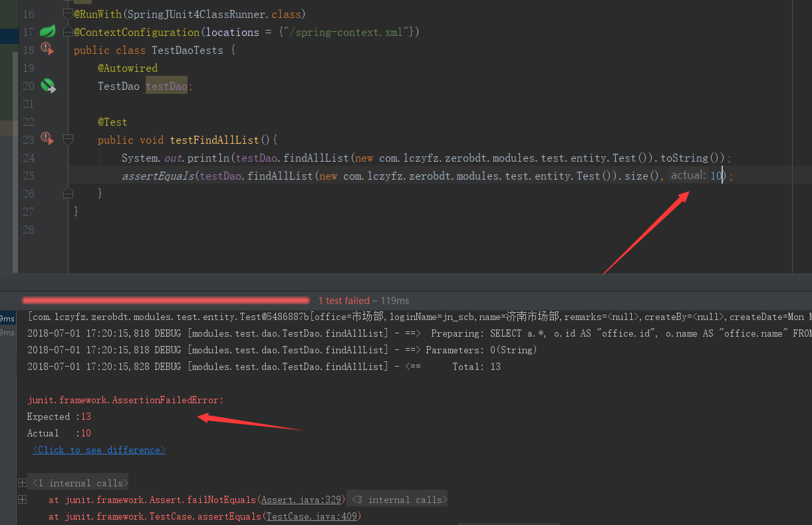Collapse testFindAllList method fold on line 23
The height and width of the screenshot is (525, 812).
tap(68, 140)
